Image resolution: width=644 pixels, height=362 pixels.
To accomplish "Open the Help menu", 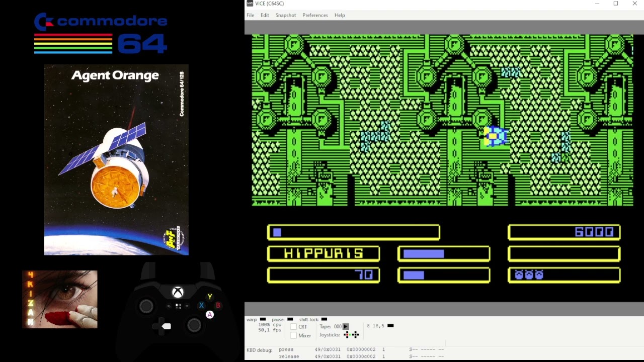I will 340,15.
